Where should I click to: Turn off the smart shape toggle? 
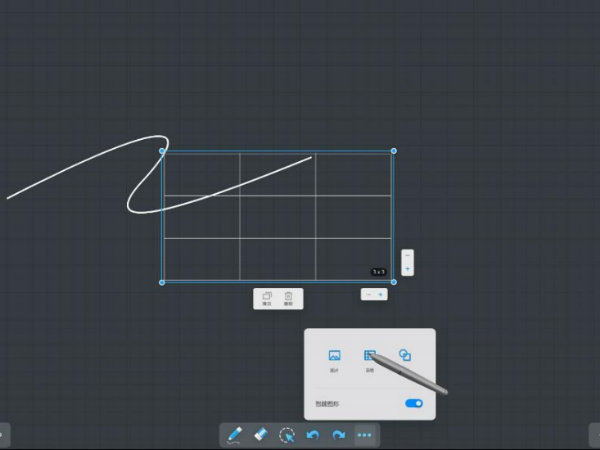click(414, 403)
